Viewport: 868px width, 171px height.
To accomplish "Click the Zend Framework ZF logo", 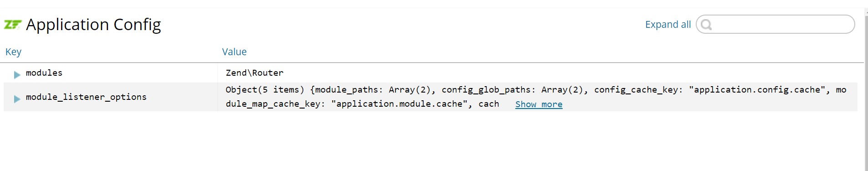I will point(13,25).
